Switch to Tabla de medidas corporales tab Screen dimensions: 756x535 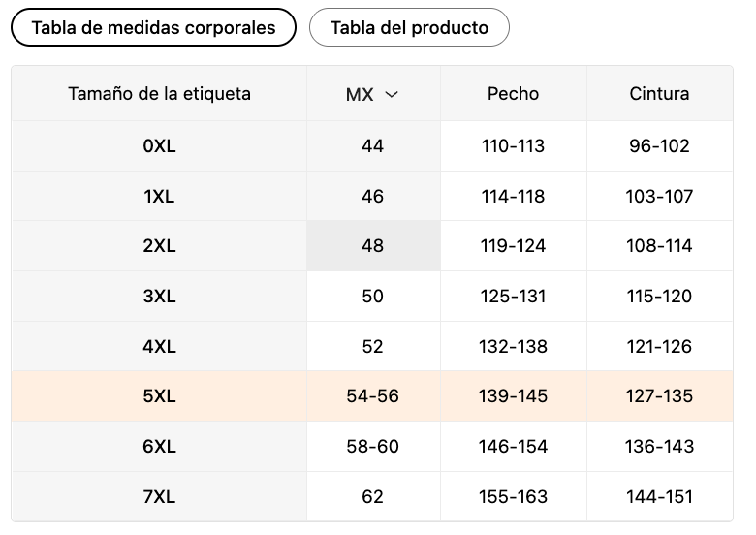click(153, 27)
